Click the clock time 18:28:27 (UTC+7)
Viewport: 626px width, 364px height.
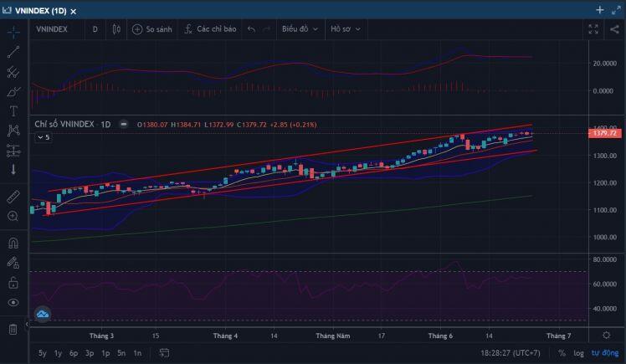511,353
